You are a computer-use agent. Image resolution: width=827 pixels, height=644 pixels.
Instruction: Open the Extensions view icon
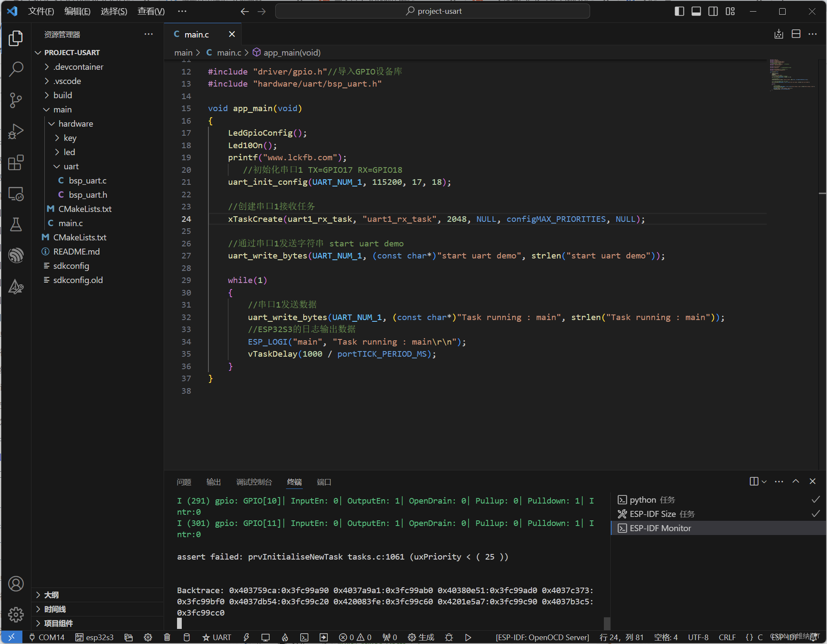(16, 163)
